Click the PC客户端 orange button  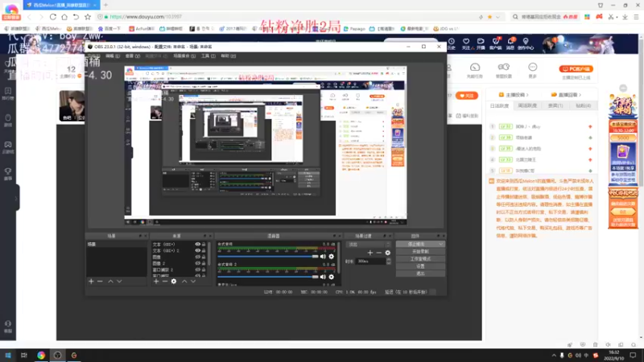tap(576, 69)
